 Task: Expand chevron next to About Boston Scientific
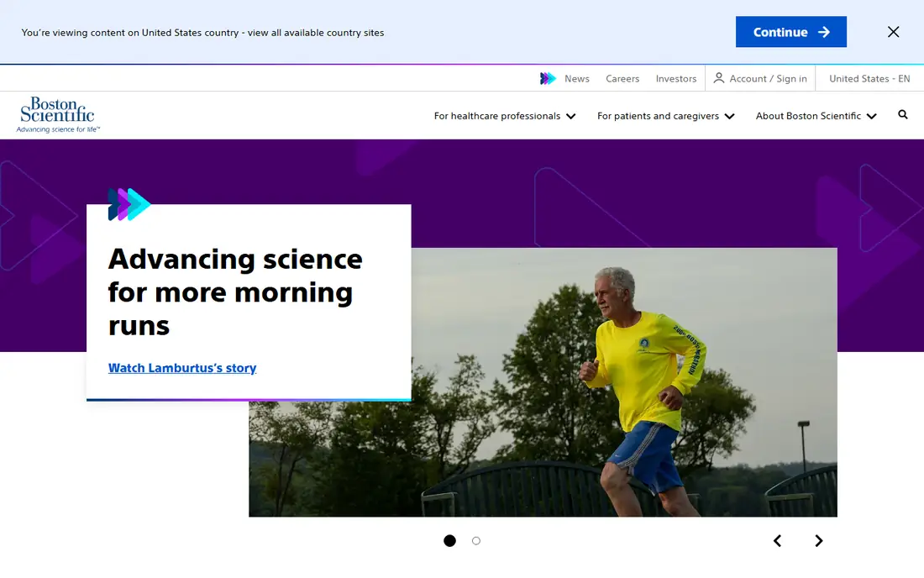point(872,116)
